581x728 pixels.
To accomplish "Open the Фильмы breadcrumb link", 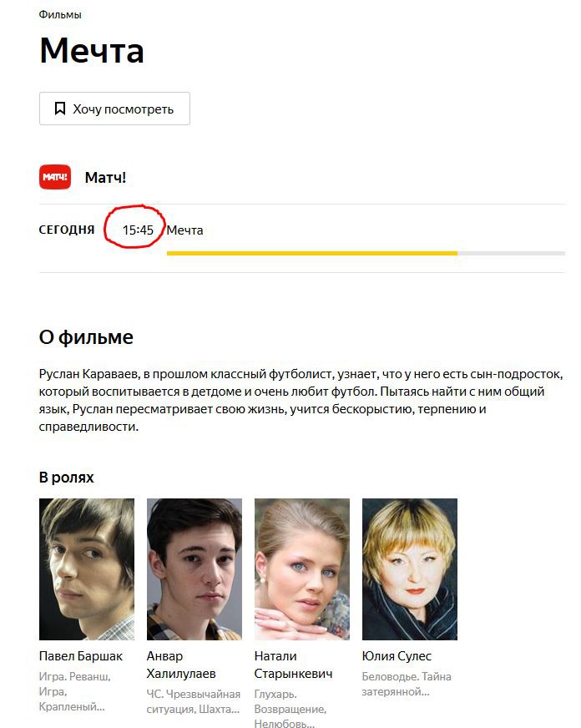I will coord(60,15).
